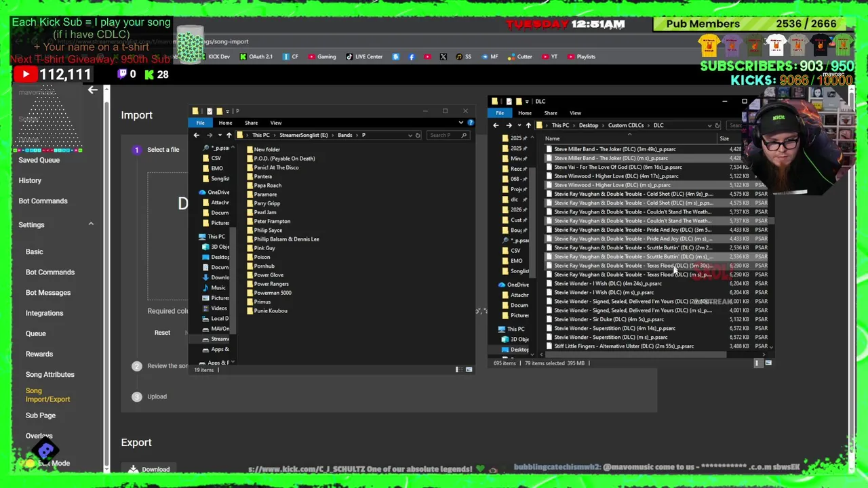Viewport: 868px width, 488px height.
Task: Select Powerman 5000 folder
Action: pos(269,293)
